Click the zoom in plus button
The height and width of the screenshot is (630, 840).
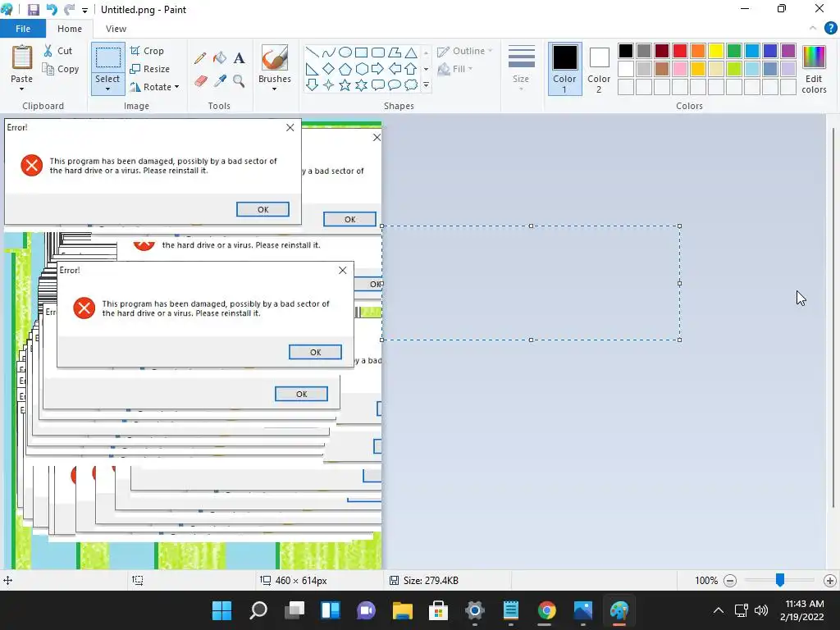(x=830, y=580)
